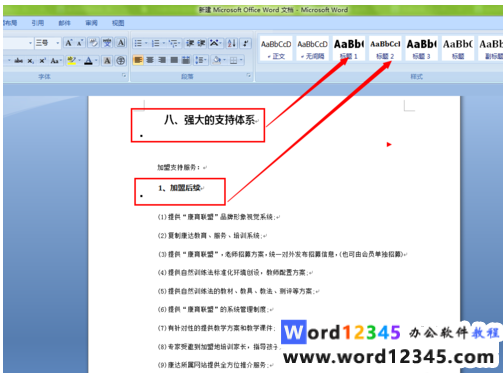The image size is (504, 373).
Task: Apply yellow text highlight color
Action: (71, 61)
